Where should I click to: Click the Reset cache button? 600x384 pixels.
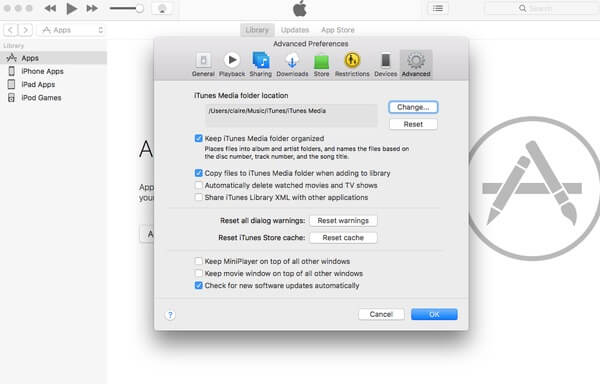(x=343, y=238)
